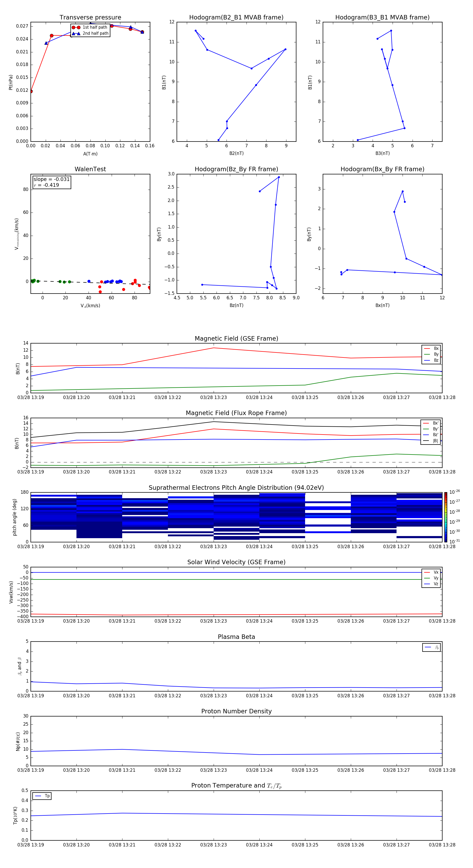Select the '2nd half path' legend entry
Image resolution: width=473 pixels, height=868 pixels.
click(x=90, y=33)
